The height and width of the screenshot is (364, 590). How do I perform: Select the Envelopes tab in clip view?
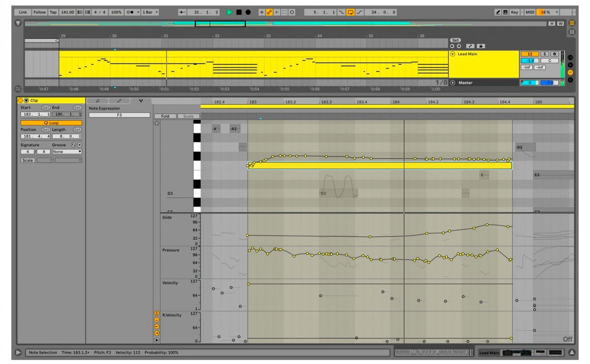coord(119,101)
